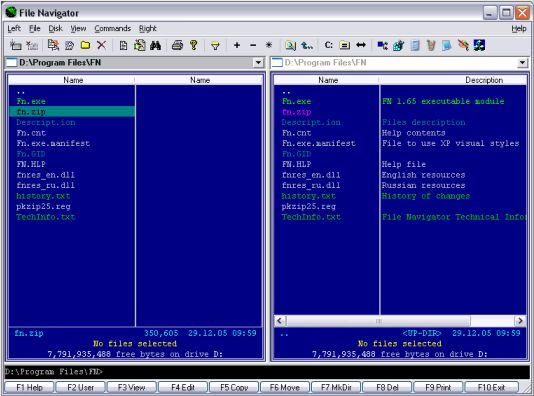Image resolution: width=534 pixels, height=396 pixels.
Task: Expand right panel path dropdown
Action: 522,63
